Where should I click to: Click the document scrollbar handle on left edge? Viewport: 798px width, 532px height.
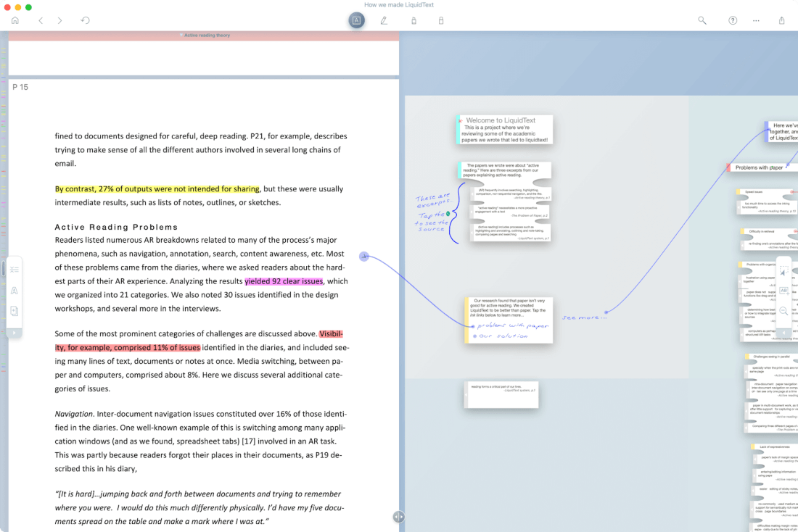pos(3,268)
